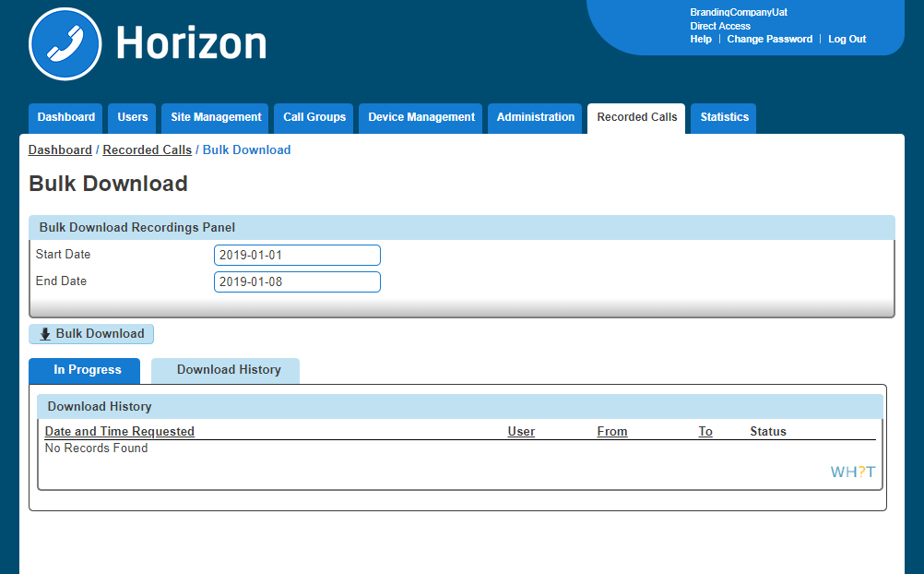Click the End Date label
Image resolution: width=924 pixels, height=574 pixels.
pos(61,281)
